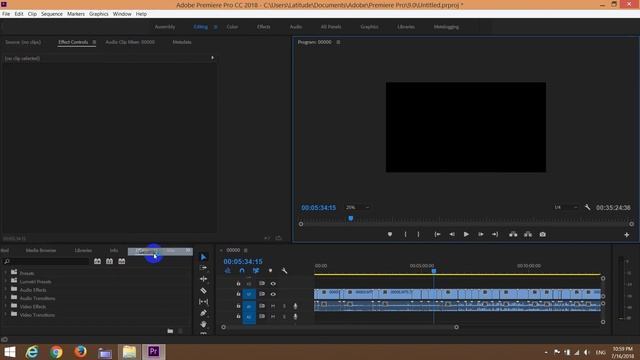
Task: Step forward one frame
Action: click(x=481, y=234)
